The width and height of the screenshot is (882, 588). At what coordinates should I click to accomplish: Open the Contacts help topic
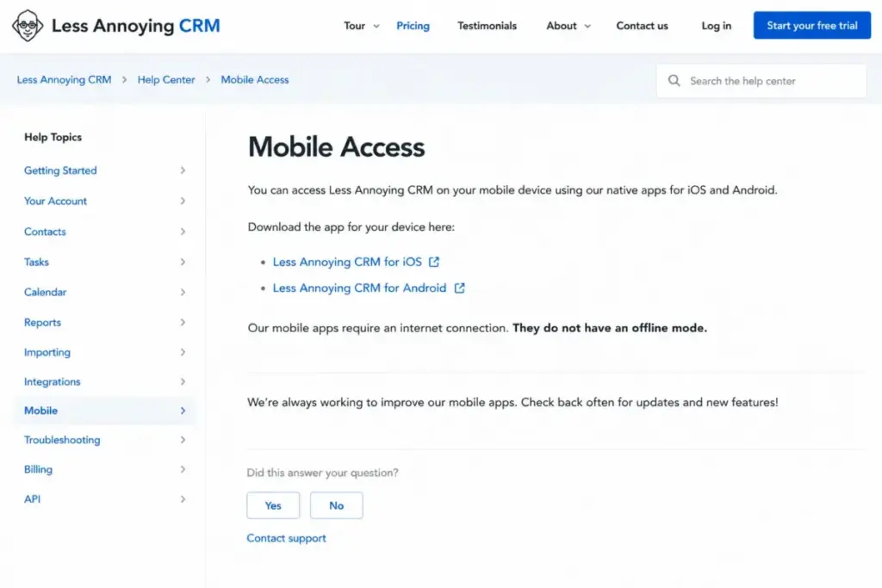[x=45, y=232]
